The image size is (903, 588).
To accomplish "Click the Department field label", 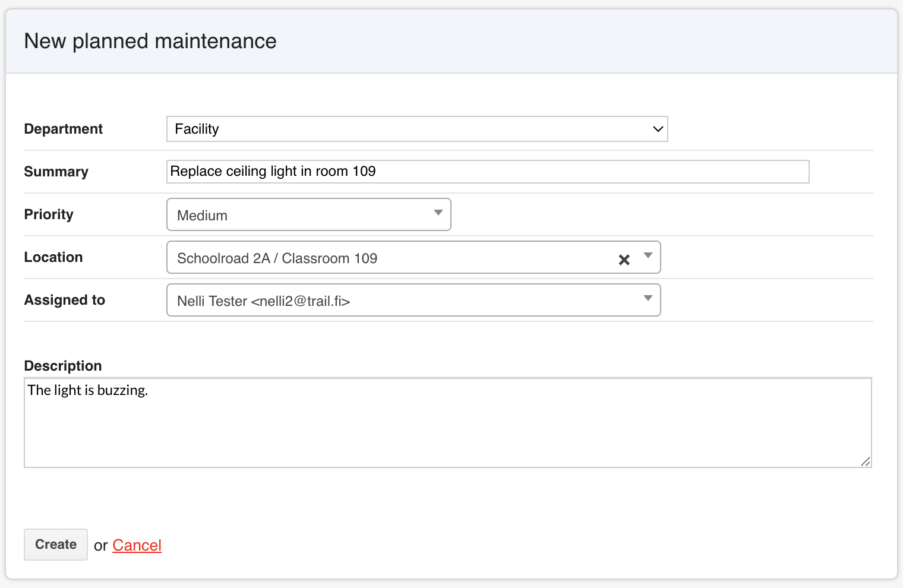I will [64, 129].
